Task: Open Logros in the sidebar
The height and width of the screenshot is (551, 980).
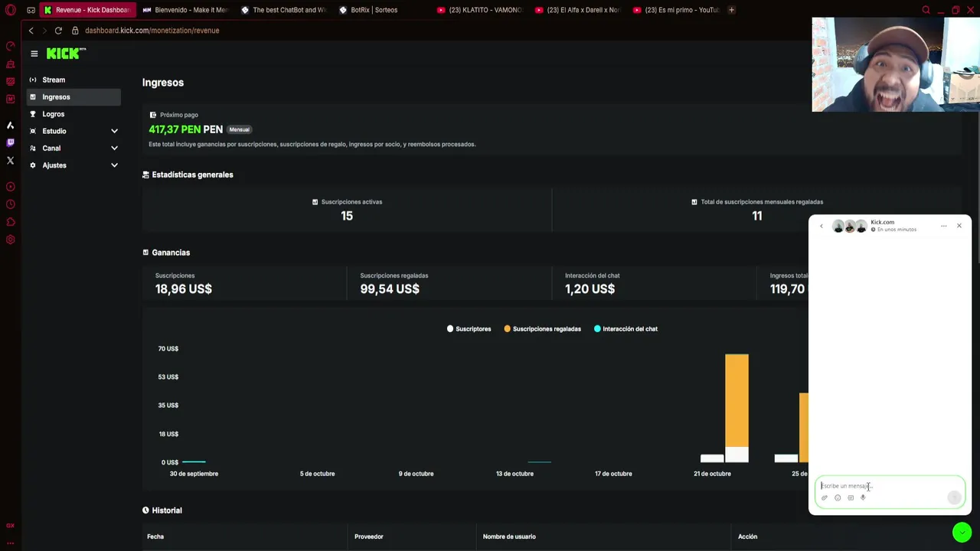Action: coord(73,114)
